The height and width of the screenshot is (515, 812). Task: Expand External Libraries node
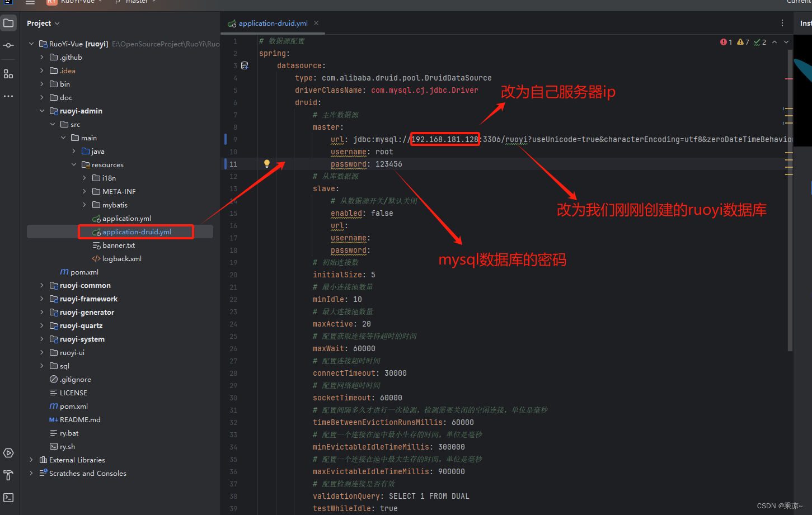point(31,460)
